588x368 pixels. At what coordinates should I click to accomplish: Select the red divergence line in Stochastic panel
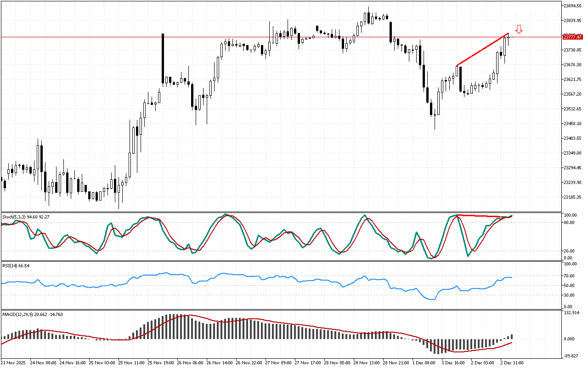pyautogui.click(x=482, y=216)
